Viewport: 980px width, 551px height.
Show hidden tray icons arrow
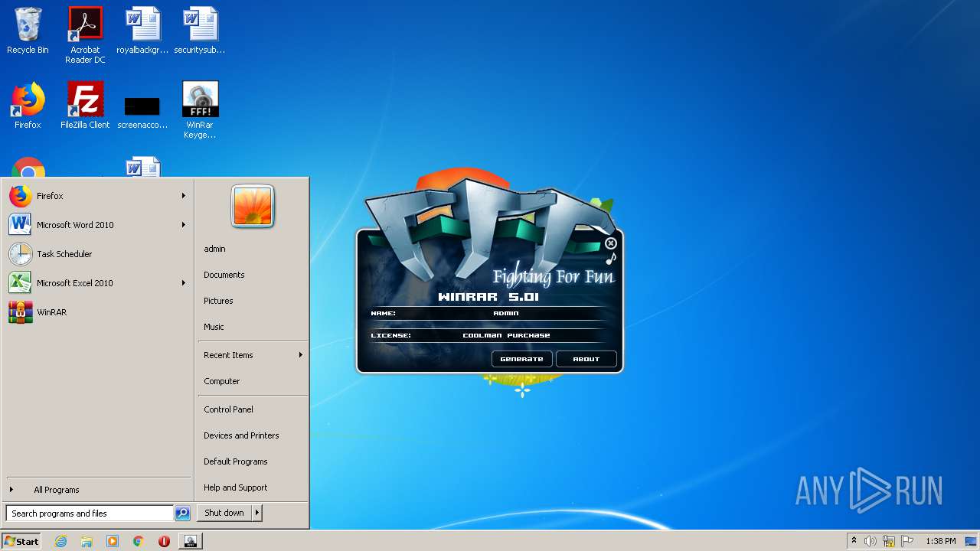854,540
